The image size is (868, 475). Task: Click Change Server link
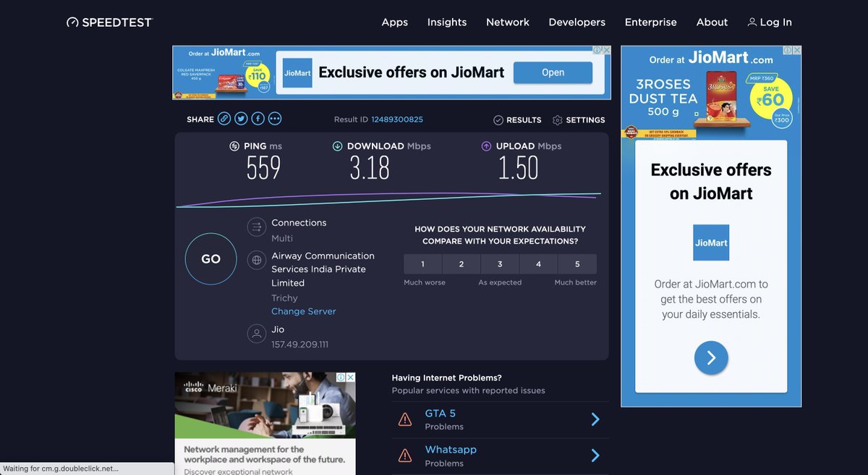(304, 311)
